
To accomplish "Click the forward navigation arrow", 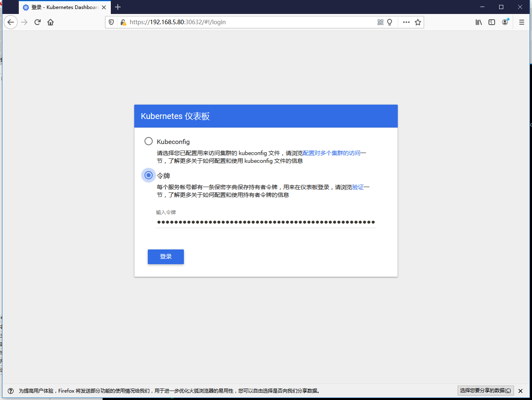I will coord(24,22).
